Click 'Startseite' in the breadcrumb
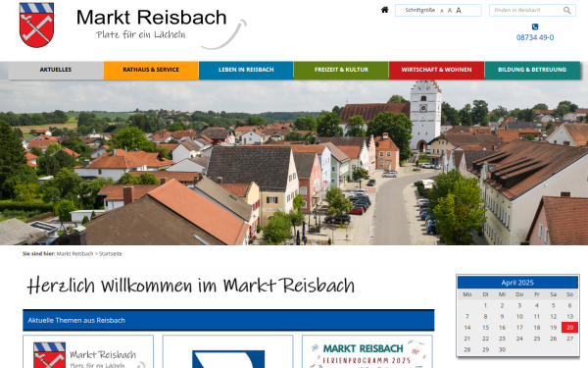This screenshot has height=368, width=588. click(110, 254)
